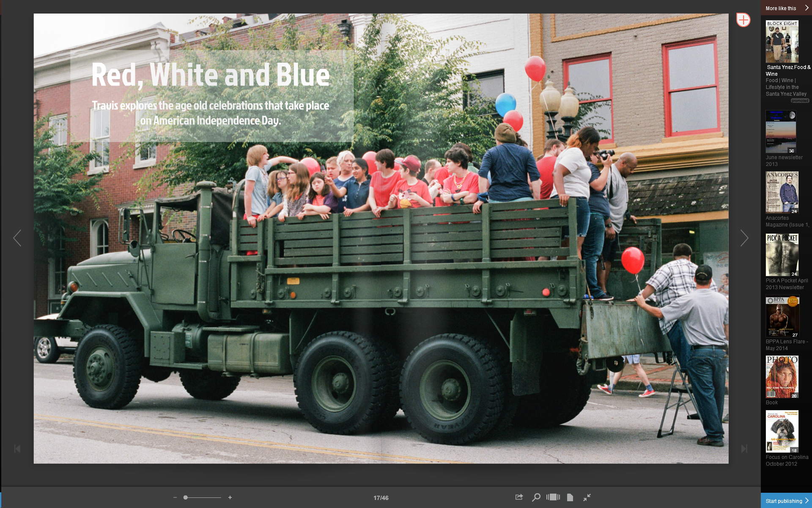Screen dimensions: 812x508
Task: Jump to the first page
Action: click(x=17, y=449)
